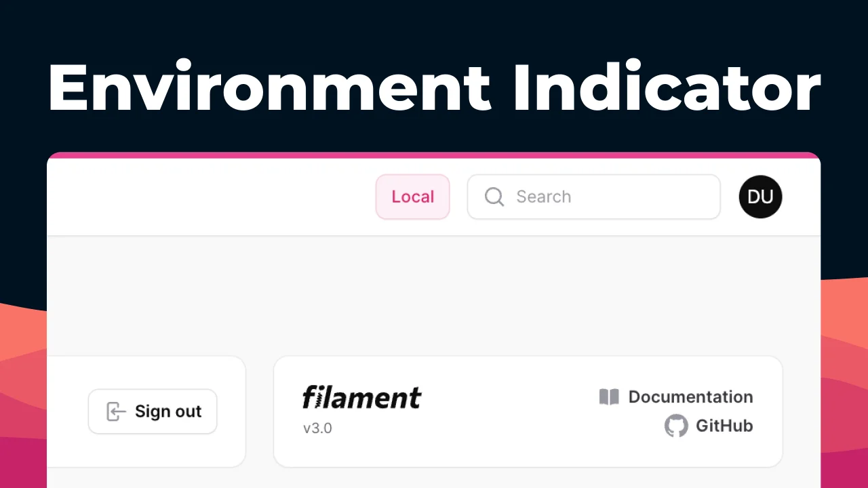The width and height of the screenshot is (868, 488).
Task: Click the sign out arrow icon
Action: pos(116,411)
